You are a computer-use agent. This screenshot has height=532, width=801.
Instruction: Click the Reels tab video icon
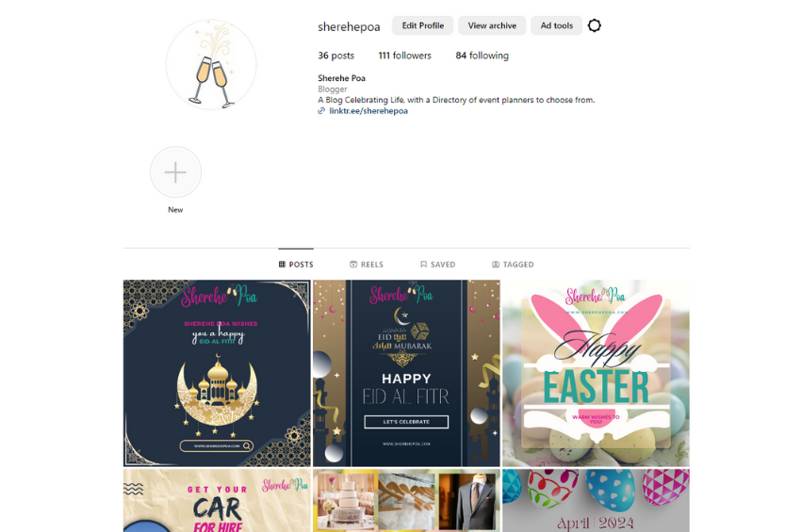[353, 265]
